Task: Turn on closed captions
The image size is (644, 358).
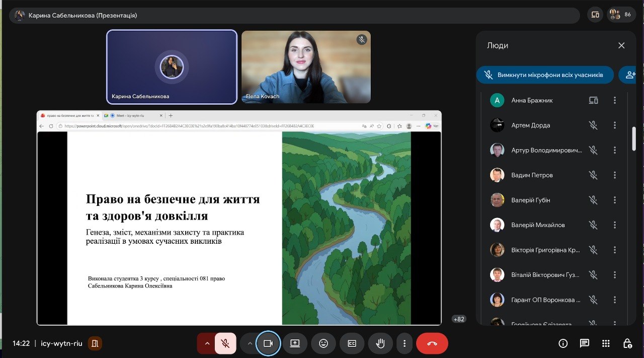Action: pos(352,343)
